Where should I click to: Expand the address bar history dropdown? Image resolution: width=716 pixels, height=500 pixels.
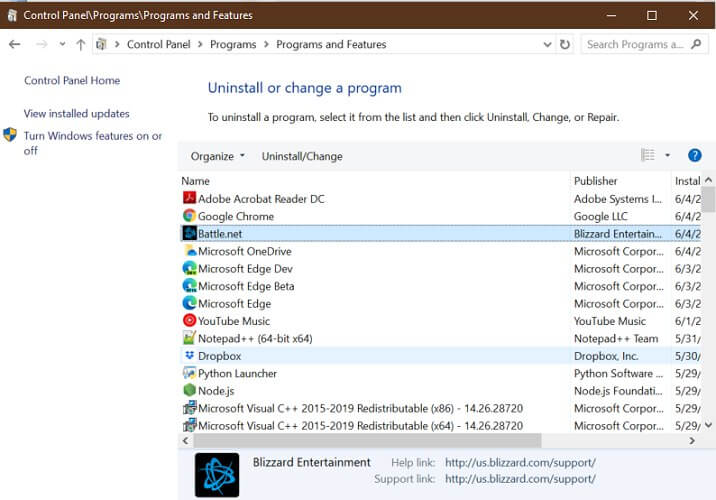click(x=547, y=44)
